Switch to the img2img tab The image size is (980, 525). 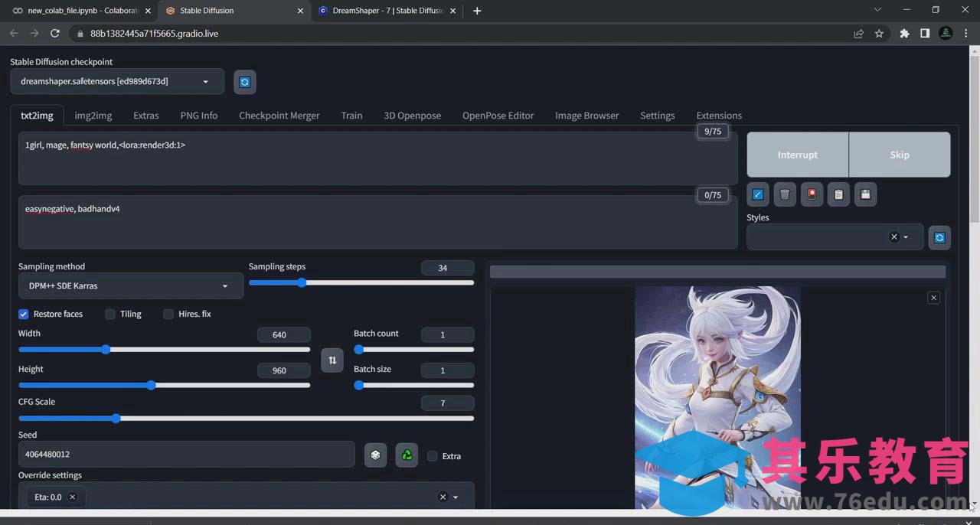(93, 116)
